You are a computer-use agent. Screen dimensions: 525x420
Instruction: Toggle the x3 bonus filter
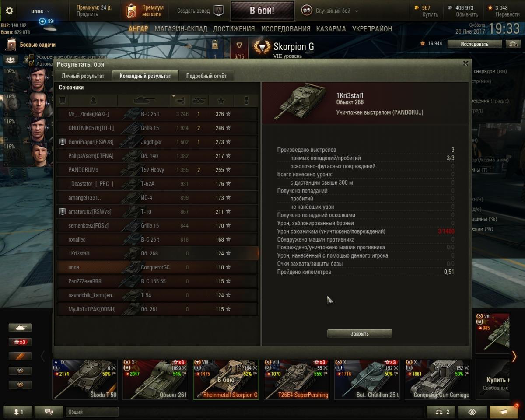coord(20,342)
